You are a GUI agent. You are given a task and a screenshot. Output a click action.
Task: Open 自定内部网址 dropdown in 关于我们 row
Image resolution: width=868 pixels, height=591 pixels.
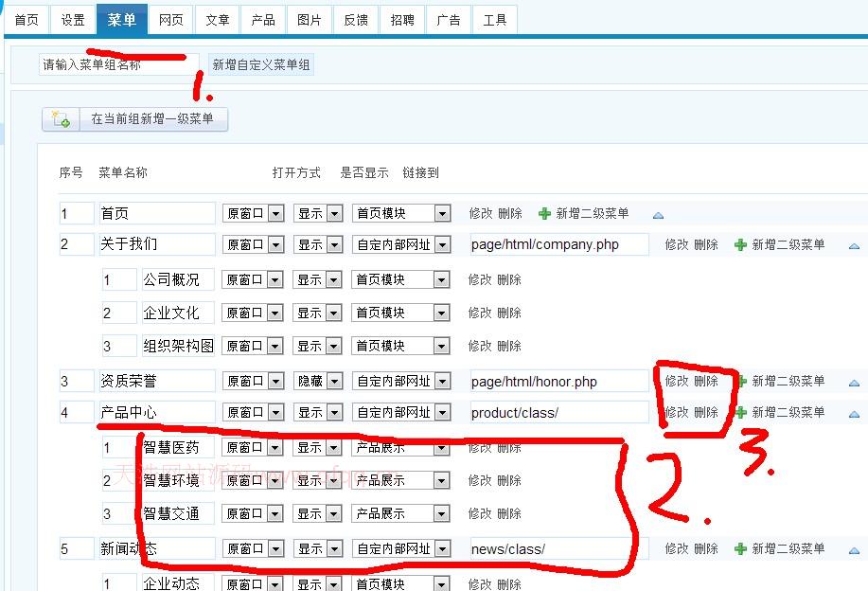[401, 244]
